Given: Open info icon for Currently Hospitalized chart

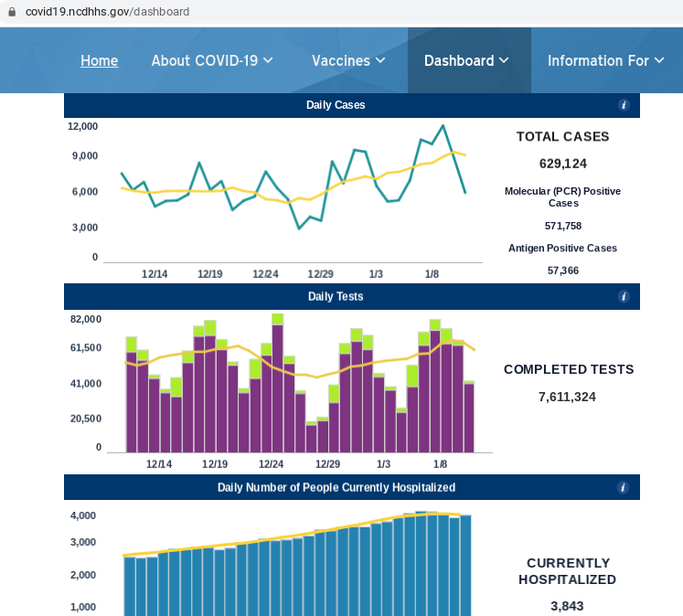Looking at the screenshot, I should 624,488.
